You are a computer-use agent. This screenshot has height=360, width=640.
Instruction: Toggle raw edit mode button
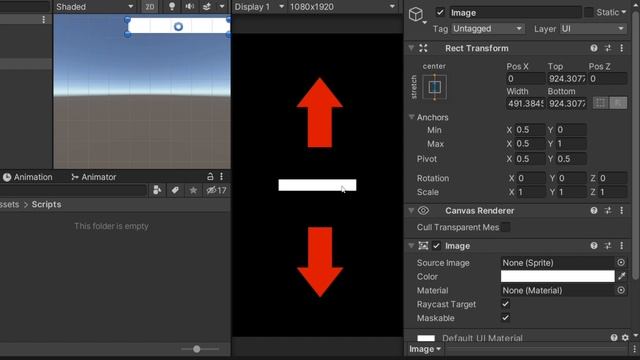click(618, 103)
